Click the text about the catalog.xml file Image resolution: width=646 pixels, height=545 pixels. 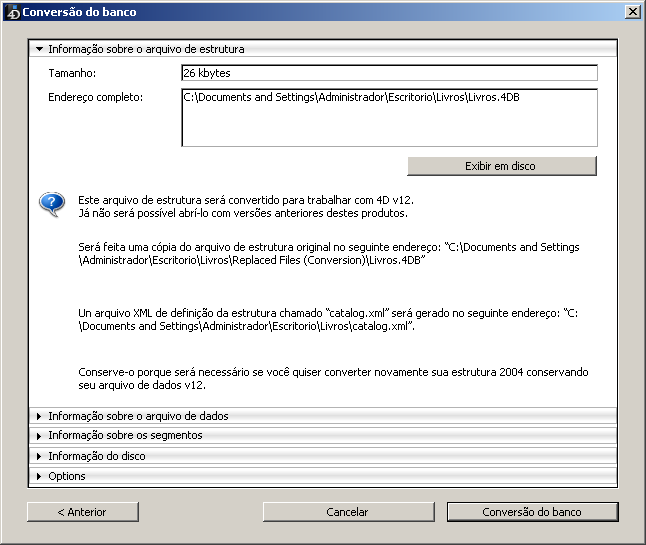tap(330, 320)
